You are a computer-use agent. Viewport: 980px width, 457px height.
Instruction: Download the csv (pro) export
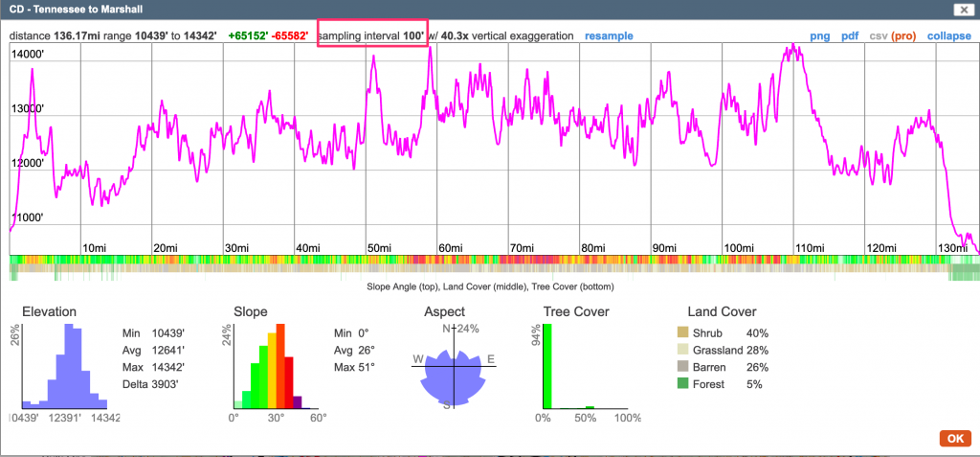click(892, 35)
